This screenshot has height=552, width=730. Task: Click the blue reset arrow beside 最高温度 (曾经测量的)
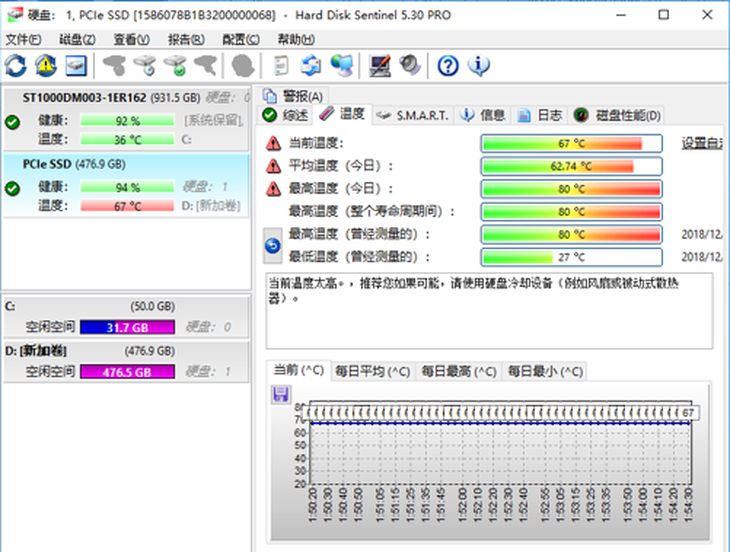(x=273, y=245)
